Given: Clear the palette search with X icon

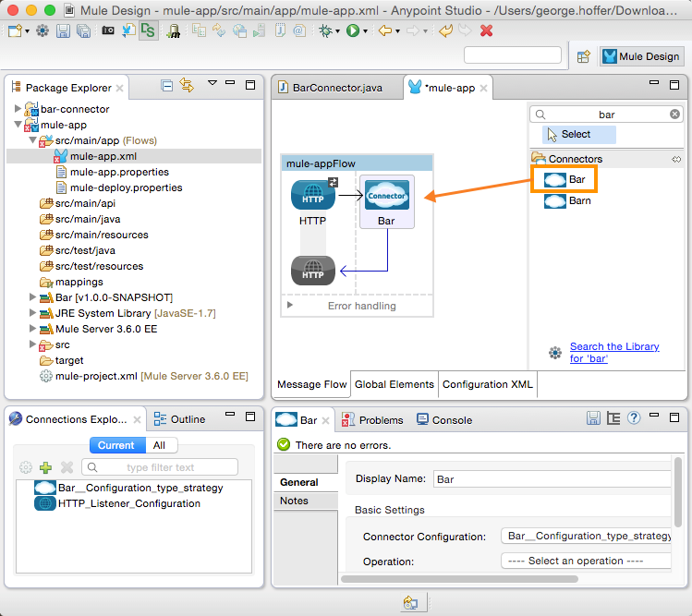Looking at the screenshot, I should [674, 115].
